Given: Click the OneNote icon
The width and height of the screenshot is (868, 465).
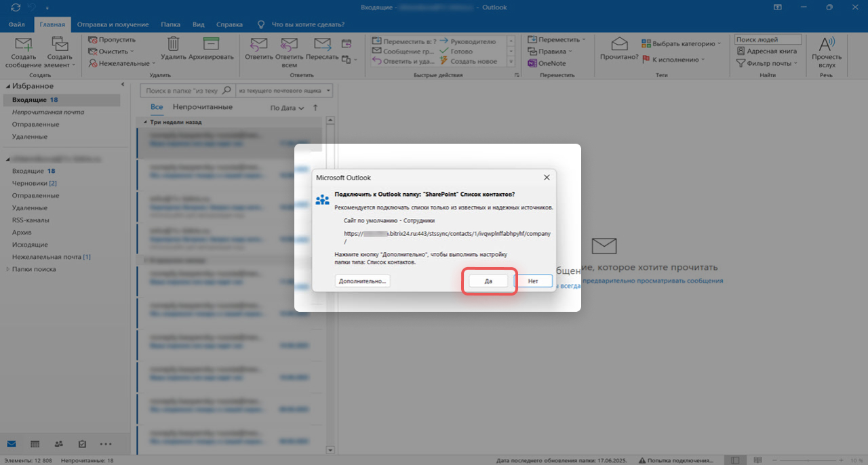Looking at the screenshot, I should [x=532, y=63].
